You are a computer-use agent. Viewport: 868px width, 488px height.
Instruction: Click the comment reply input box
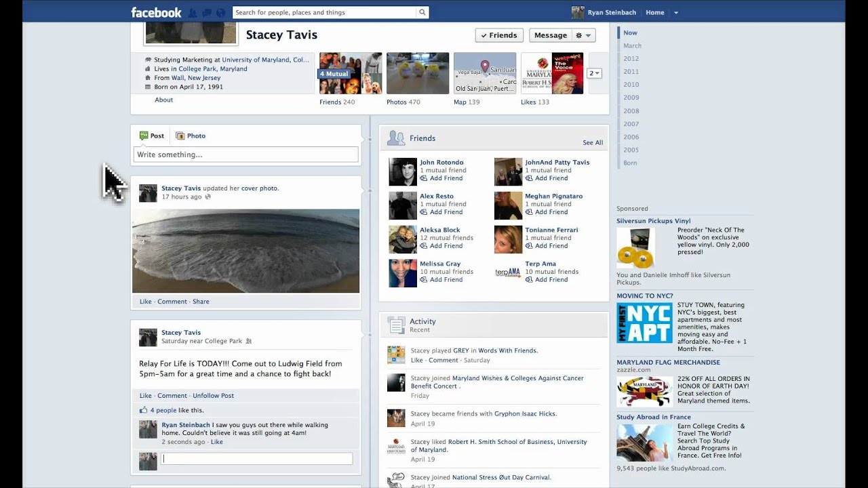pos(256,459)
